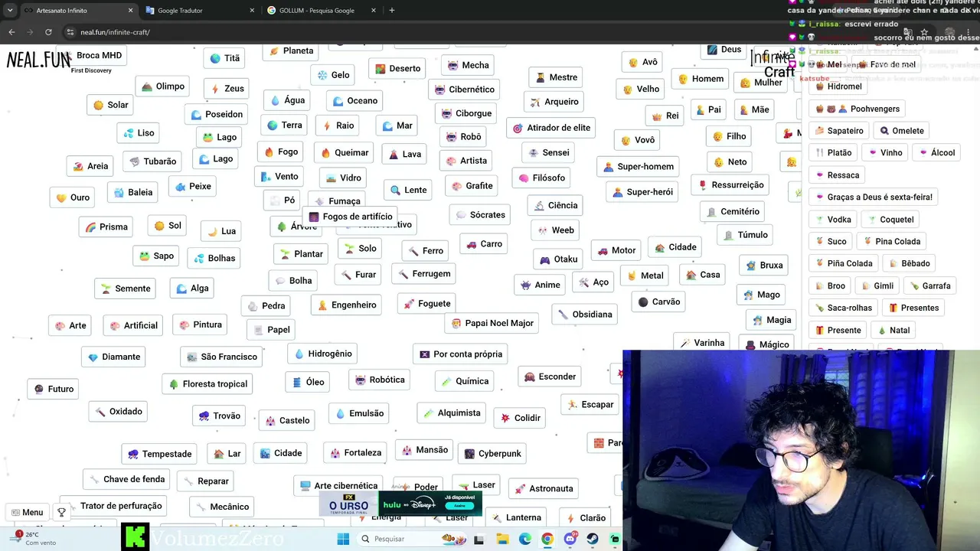Open Discord from the taskbar

(570, 539)
